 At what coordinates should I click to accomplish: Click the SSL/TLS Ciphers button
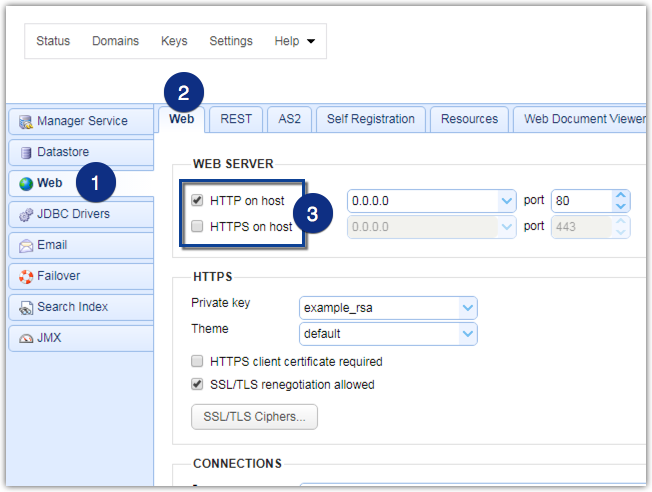tap(254, 417)
